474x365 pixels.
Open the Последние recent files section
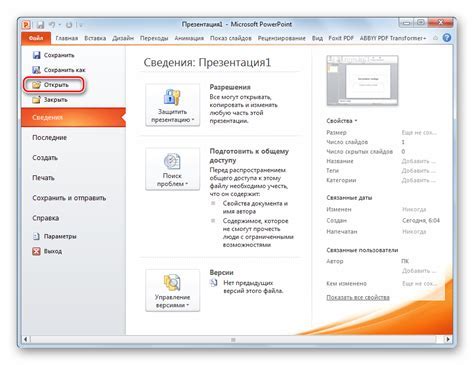[x=49, y=137]
